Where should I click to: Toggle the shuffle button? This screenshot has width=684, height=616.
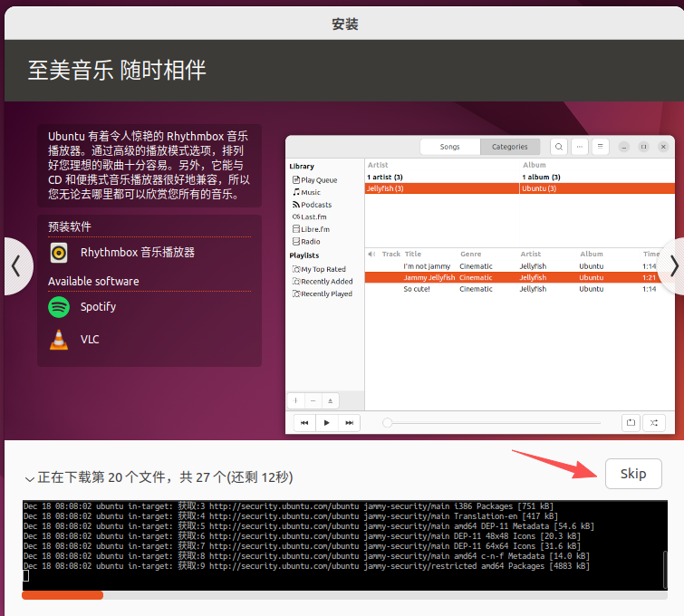point(653,423)
